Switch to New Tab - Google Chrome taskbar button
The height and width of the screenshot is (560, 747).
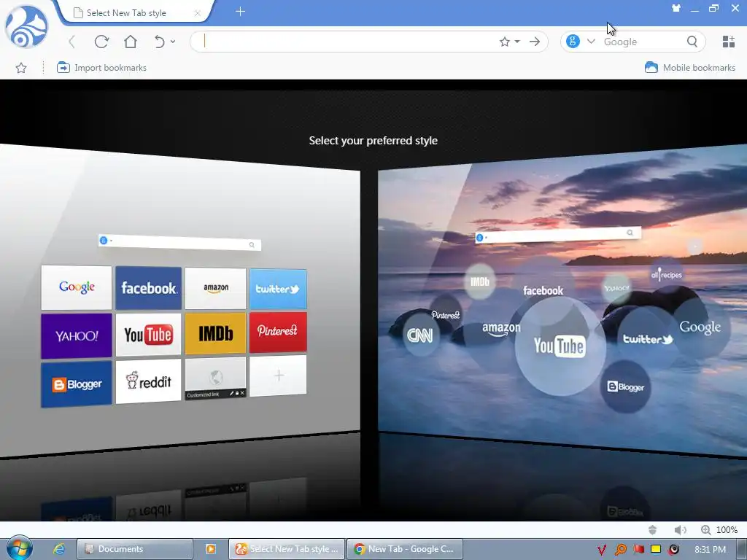coord(405,549)
